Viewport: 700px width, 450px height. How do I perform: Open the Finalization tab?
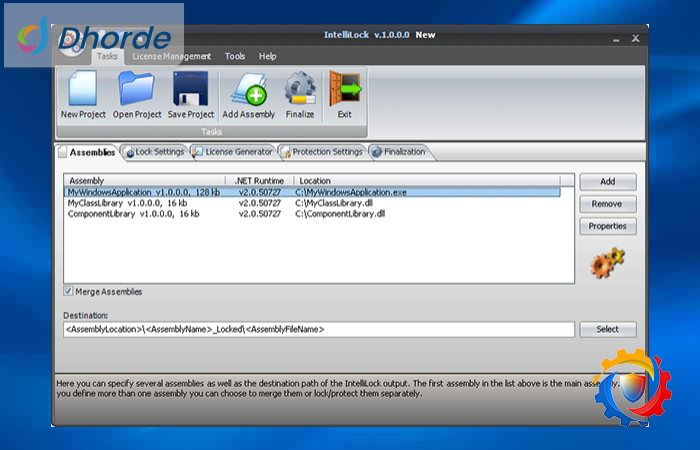pos(399,152)
